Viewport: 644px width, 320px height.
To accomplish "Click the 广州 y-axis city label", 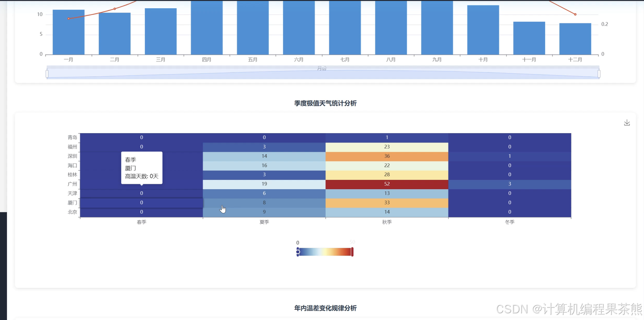I will click(72, 184).
